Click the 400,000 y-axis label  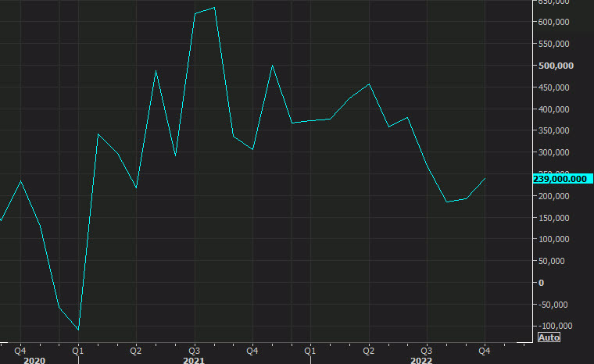tap(553, 109)
